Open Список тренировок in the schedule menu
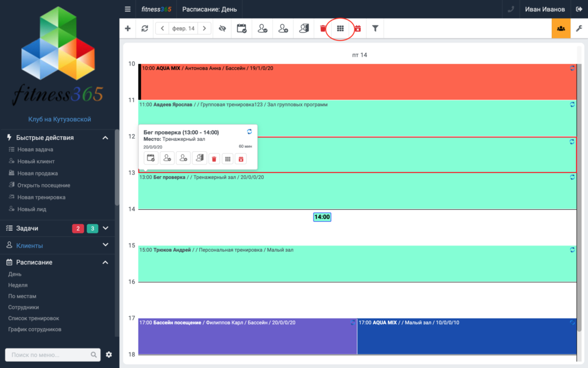 tap(34, 319)
